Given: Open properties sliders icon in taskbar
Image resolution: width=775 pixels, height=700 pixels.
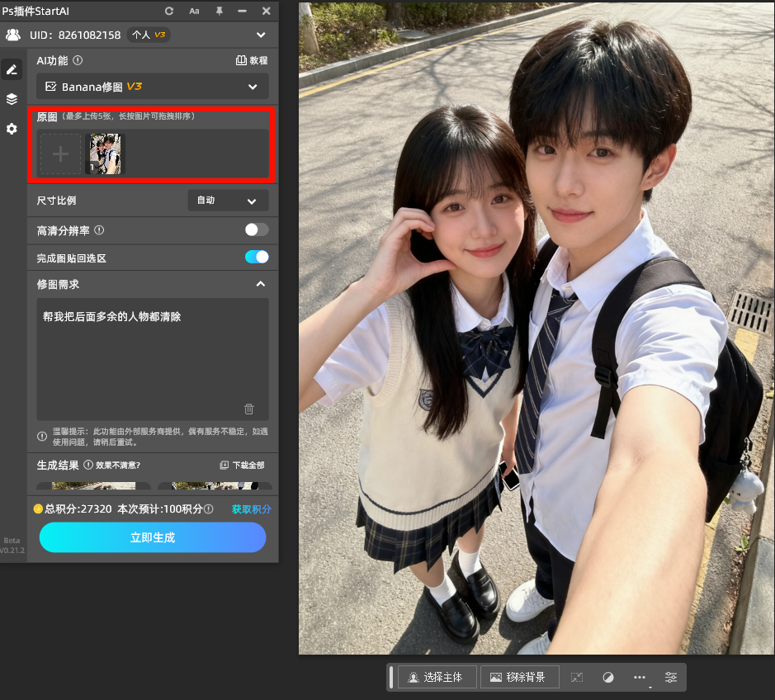Looking at the screenshot, I should (671, 677).
